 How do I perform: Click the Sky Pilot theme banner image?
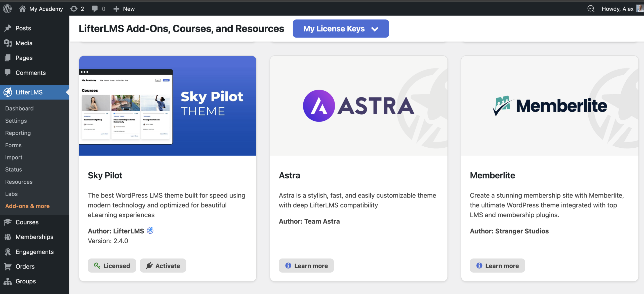pyautogui.click(x=168, y=106)
